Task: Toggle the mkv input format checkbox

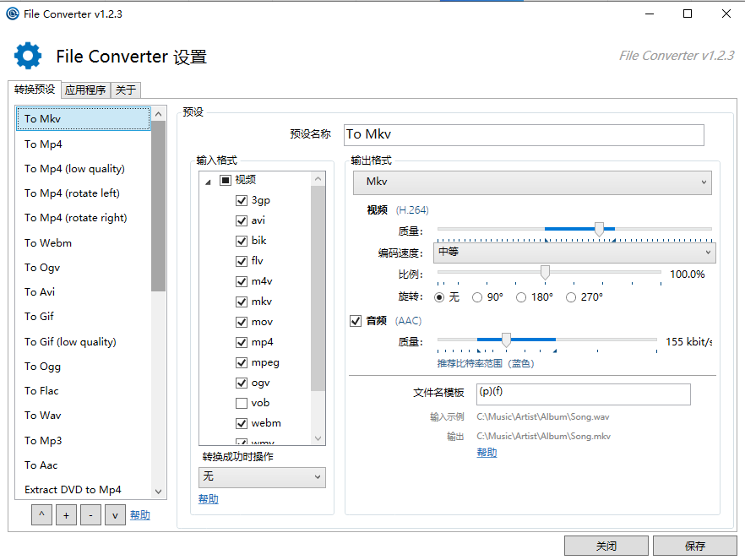Action: (242, 302)
